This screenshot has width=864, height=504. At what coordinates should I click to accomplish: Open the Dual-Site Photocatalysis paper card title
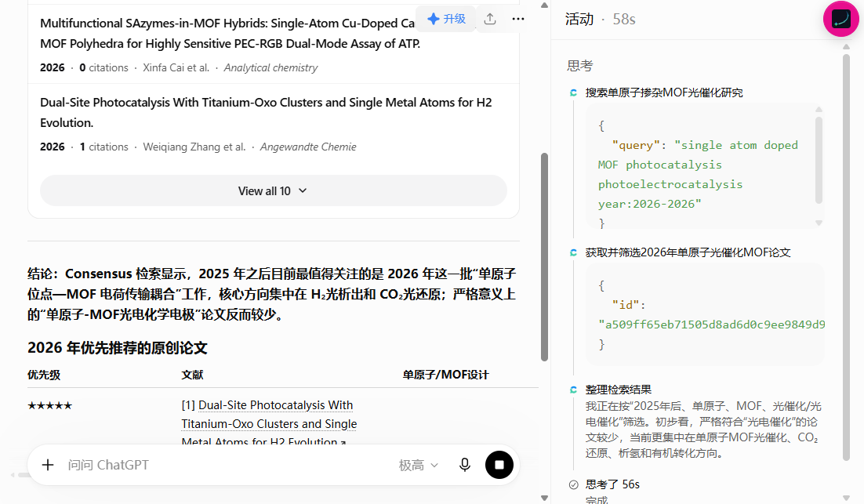click(x=266, y=112)
